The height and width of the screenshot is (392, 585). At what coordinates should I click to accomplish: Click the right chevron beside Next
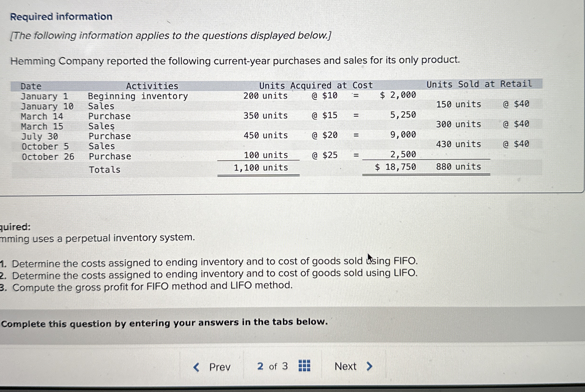point(369,366)
